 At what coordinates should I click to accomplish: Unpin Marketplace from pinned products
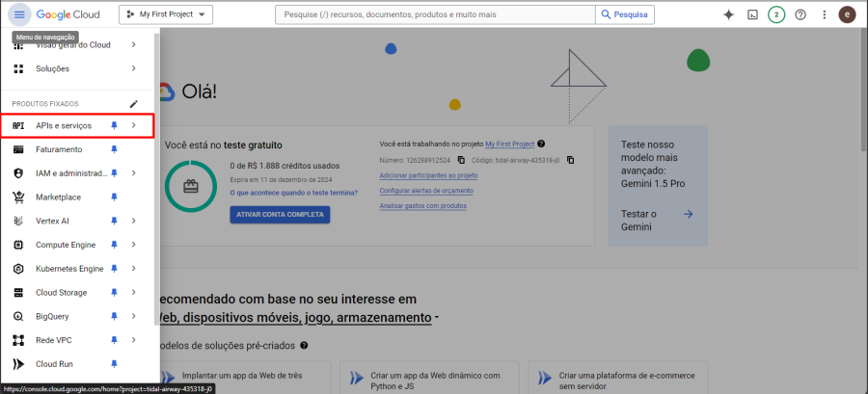114,197
